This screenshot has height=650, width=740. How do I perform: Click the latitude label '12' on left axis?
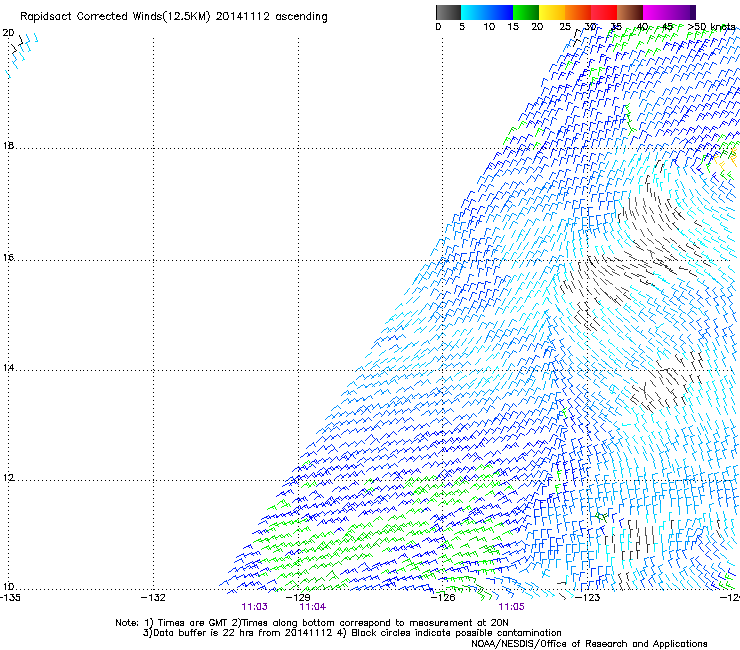pyautogui.click(x=8, y=478)
